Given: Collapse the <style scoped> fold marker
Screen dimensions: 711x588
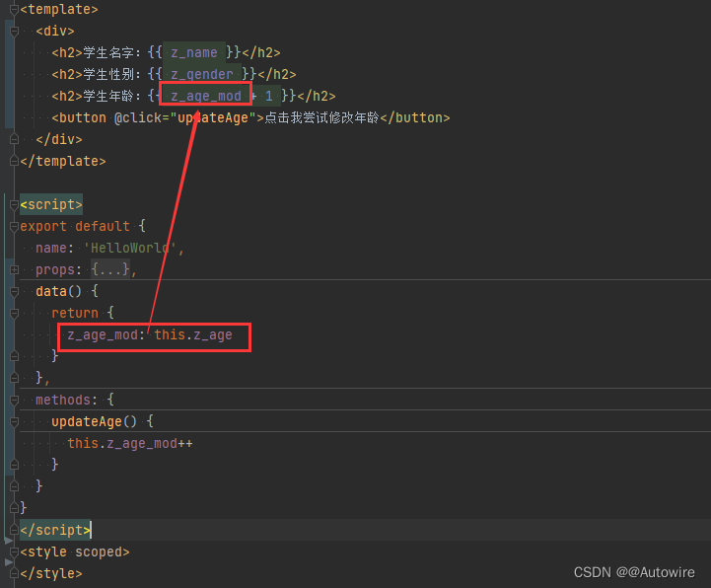Looking at the screenshot, I should pos(14,552).
